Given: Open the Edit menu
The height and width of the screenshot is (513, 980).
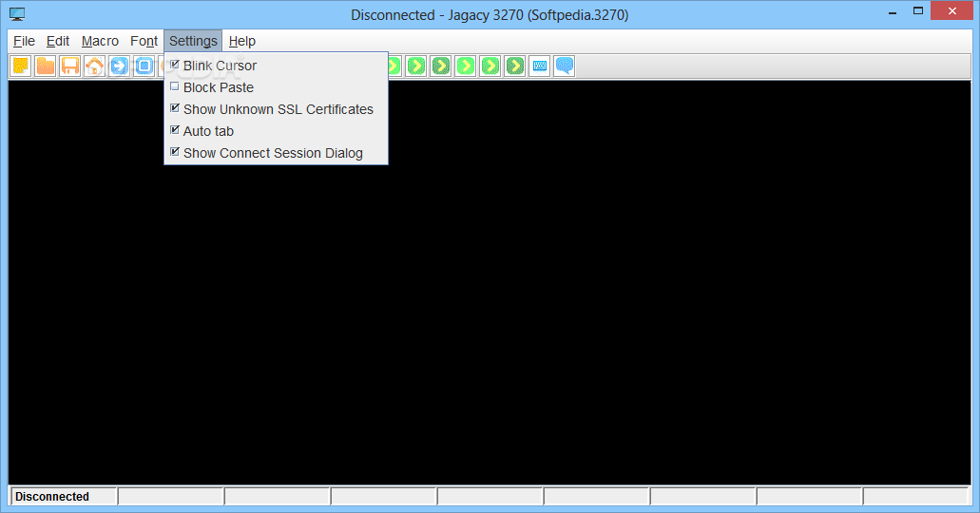Looking at the screenshot, I should click(x=58, y=41).
